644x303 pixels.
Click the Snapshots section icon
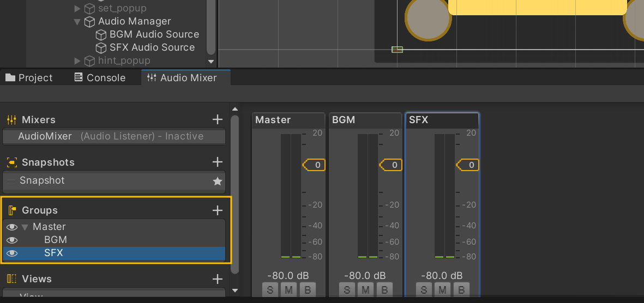click(11, 162)
